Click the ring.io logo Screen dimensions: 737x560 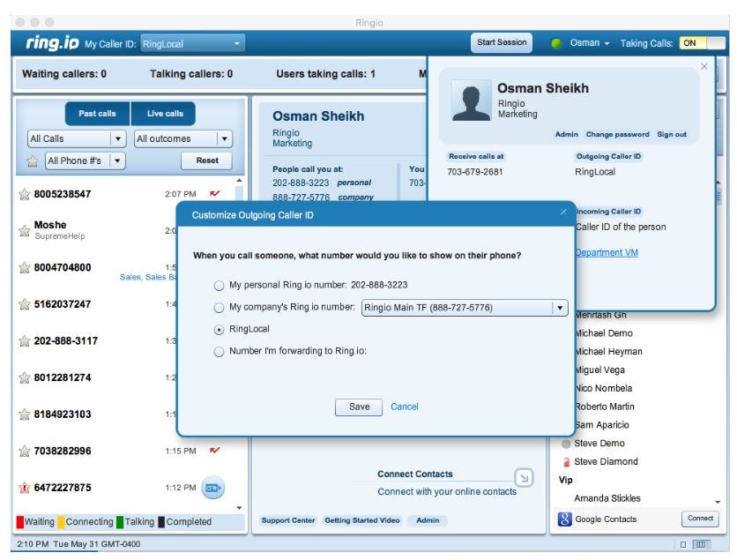(x=52, y=42)
